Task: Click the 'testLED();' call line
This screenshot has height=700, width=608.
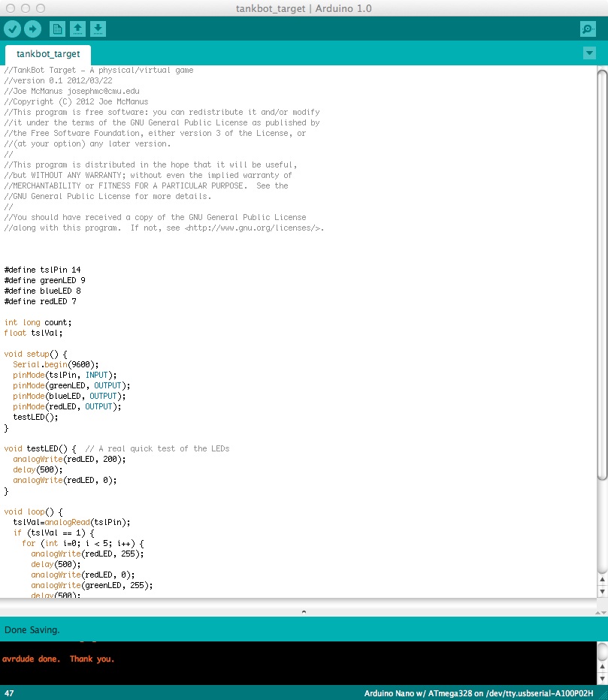Action: tap(35, 417)
